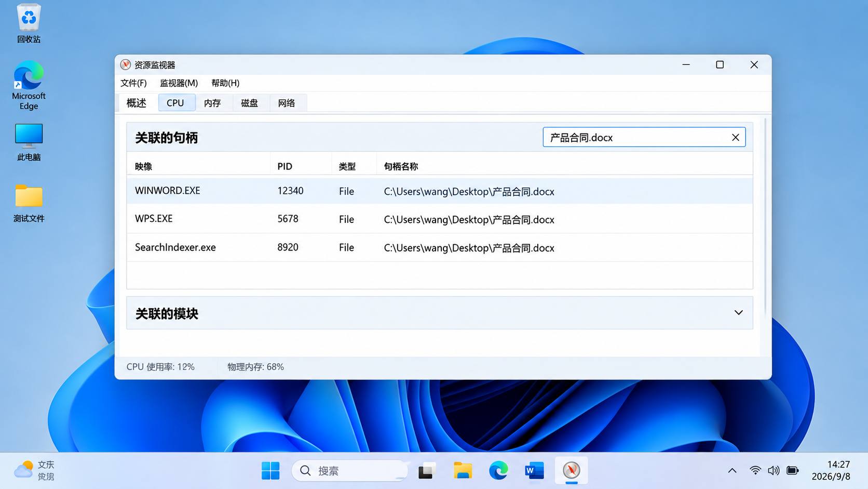This screenshot has height=489, width=868.
Task: Click the taskbar search box
Action: (350, 471)
